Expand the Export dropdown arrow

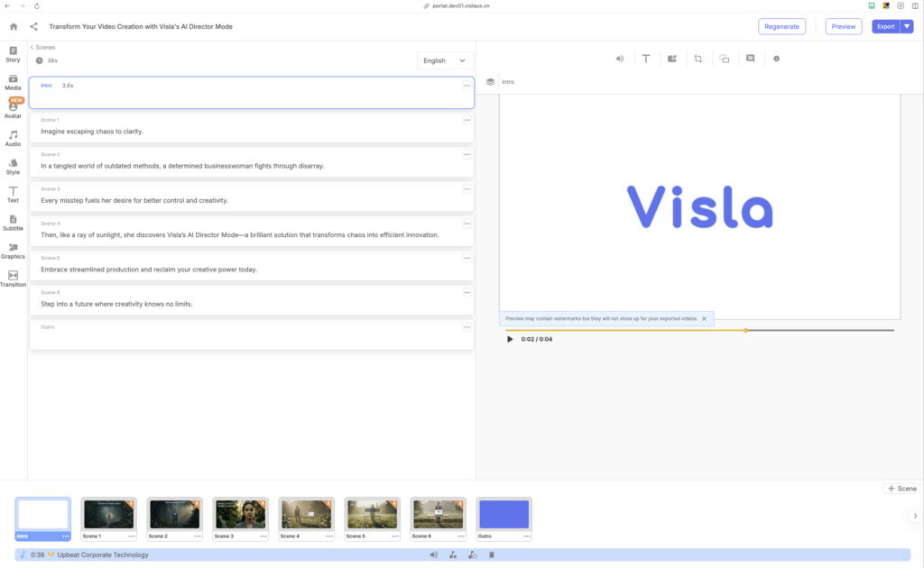coord(907,26)
